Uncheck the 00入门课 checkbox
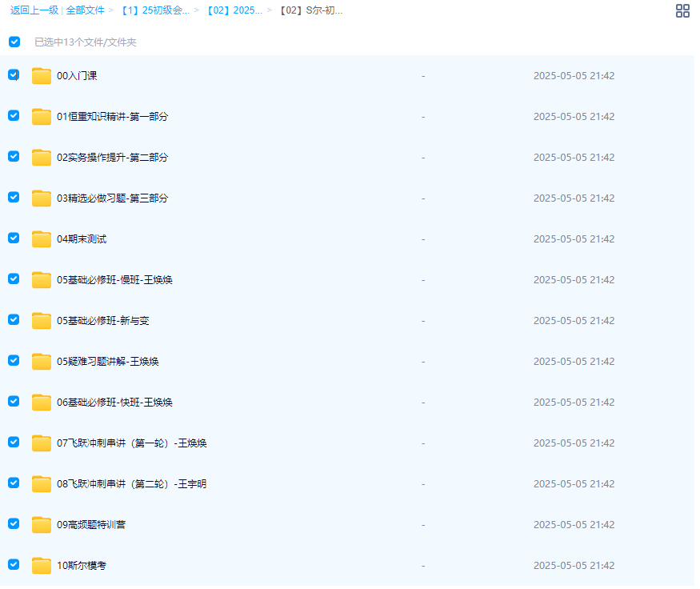The width and height of the screenshot is (700, 589). pyautogui.click(x=14, y=74)
